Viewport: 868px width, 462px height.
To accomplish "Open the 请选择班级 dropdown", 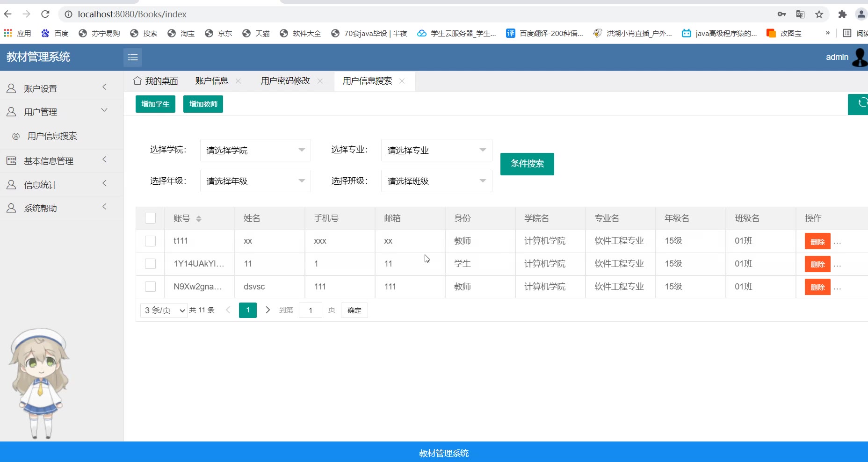I will pyautogui.click(x=436, y=181).
